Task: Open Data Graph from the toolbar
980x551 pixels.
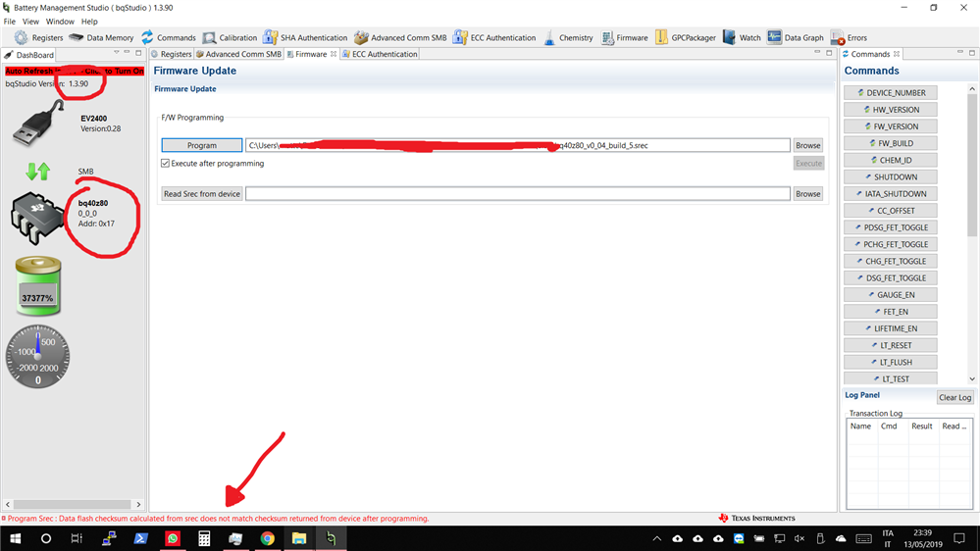Action: (795, 37)
